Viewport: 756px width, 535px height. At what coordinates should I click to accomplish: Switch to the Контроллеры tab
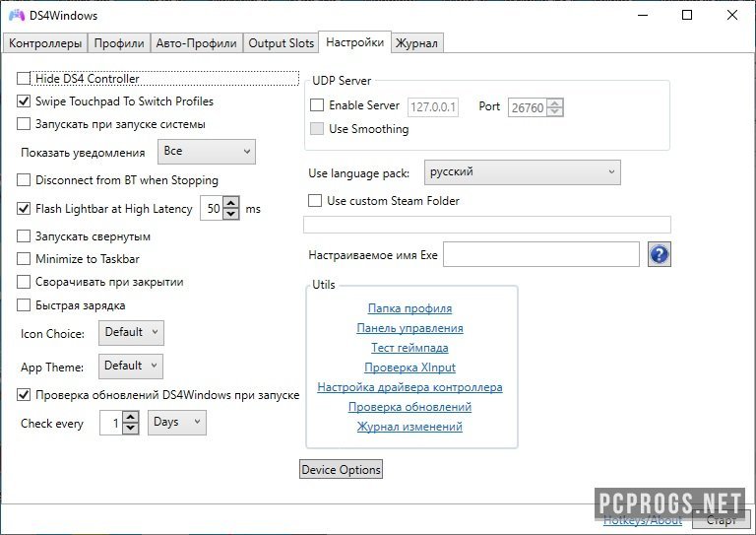[45, 43]
